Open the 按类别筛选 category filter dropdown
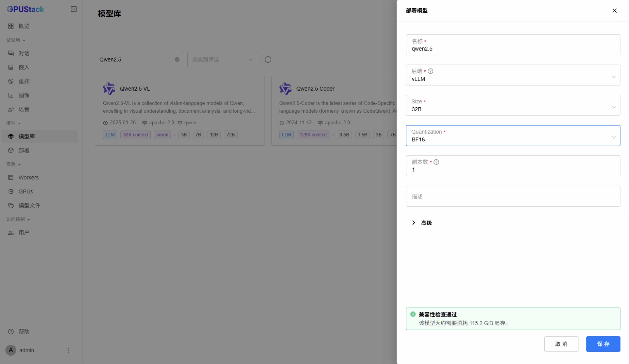This screenshot has width=629, height=364. click(x=222, y=60)
